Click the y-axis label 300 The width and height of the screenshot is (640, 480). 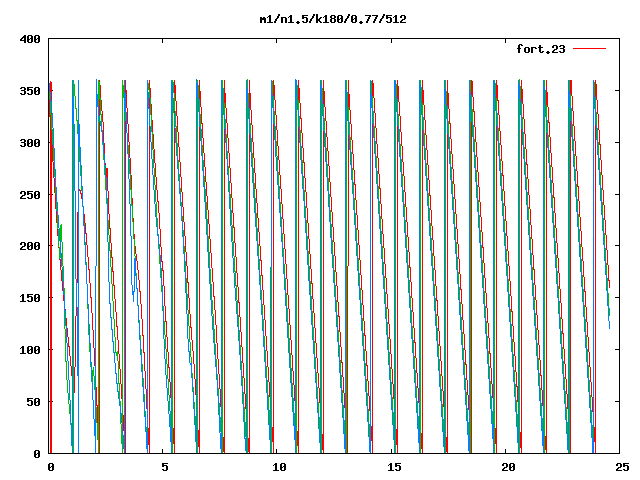coord(30,143)
